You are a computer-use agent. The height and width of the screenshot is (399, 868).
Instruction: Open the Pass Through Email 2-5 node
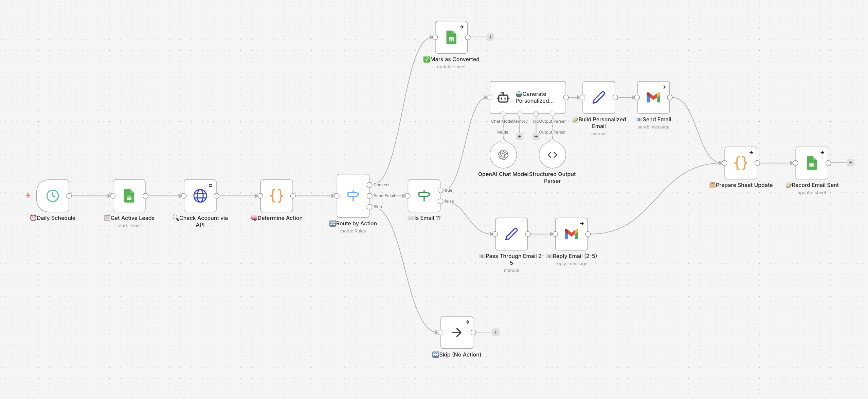point(511,233)
